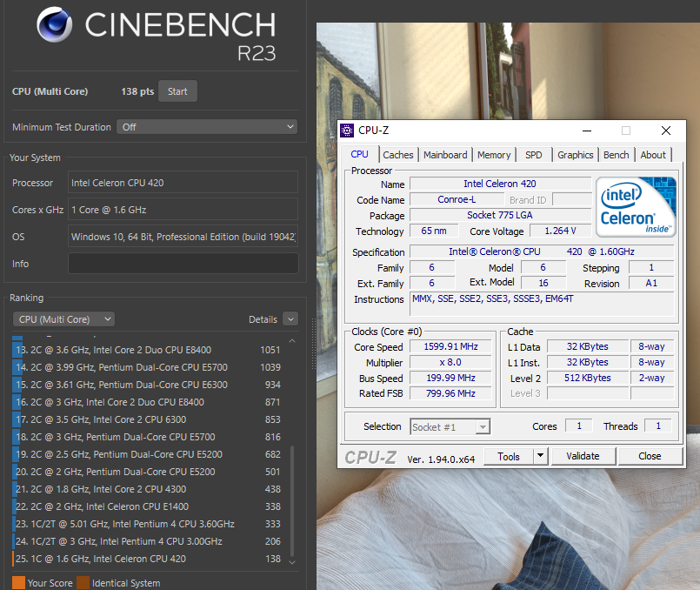Open the Memory tab in CPU-Z
This screenshot has height=590, width=700.
[x=494, y=155]
